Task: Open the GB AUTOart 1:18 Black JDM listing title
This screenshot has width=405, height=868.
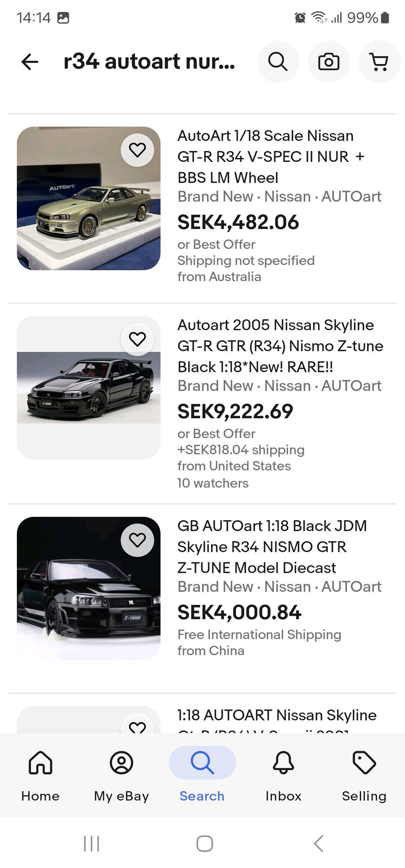Action: point(272,547)
